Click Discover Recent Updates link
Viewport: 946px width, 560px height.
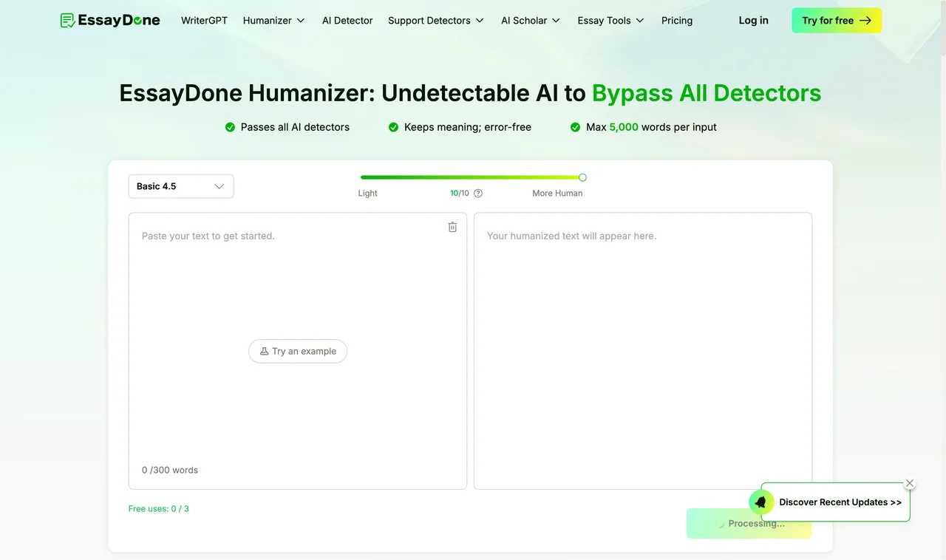click(x=840, y=502)
